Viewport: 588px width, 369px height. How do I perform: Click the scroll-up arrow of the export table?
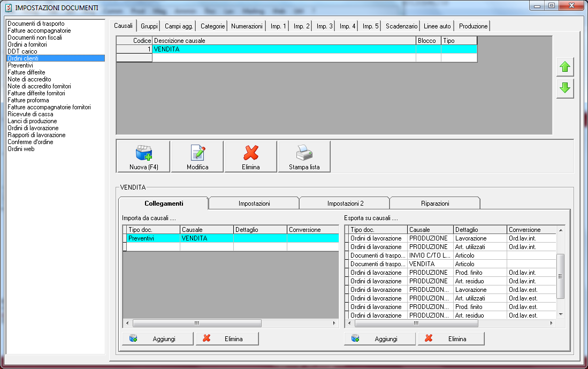[561, 230]
